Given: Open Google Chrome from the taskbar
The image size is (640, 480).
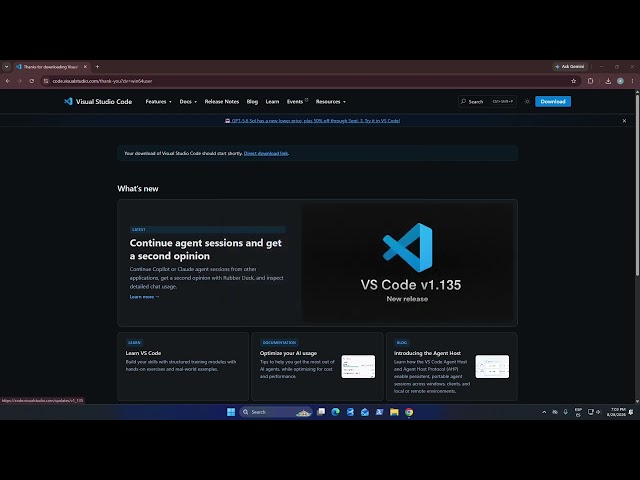Looking at the screenshot, I should click(409, 412).
